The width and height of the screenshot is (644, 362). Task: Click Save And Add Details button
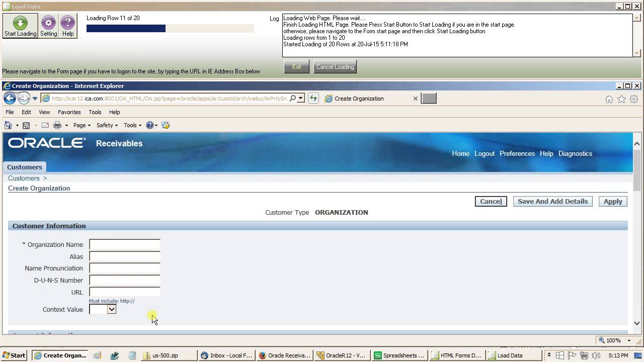[x=552, y=201]
